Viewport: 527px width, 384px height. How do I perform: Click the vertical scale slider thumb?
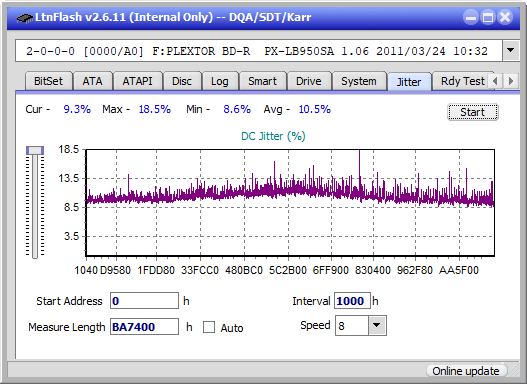pos(35,150)
